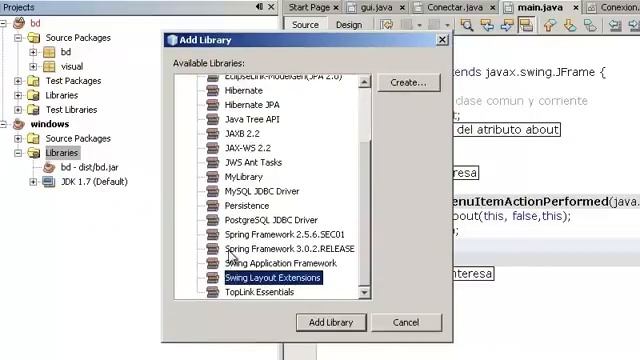Viewport: 640px width, 360px height.
Task: Select JAX-WS 2.2 library
Action: point(247,148)
